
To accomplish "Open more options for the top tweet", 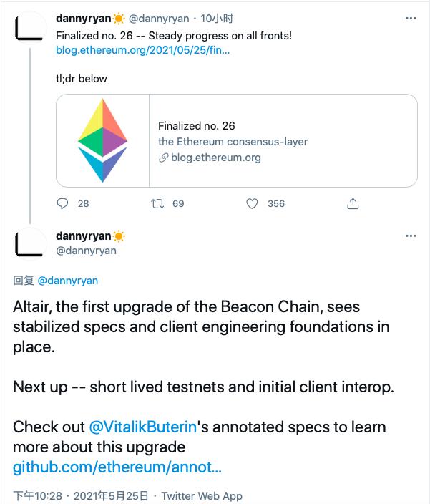I will [x=411, y=19].
